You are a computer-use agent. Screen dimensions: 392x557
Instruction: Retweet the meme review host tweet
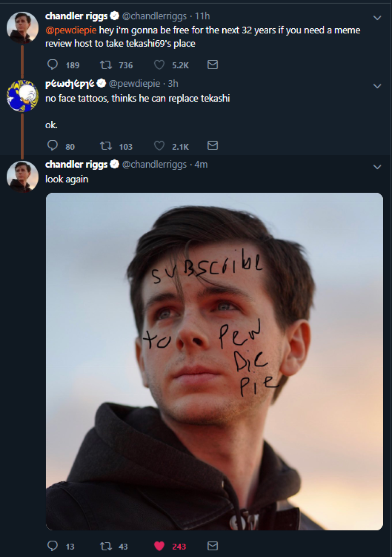[x=105, y=65]
